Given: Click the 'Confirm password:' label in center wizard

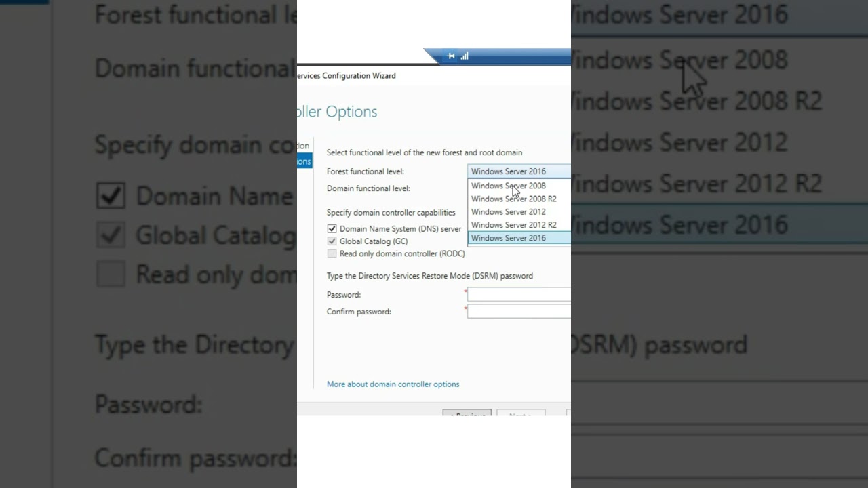Looking at the screenshot, I should click(x=359, y=312).
